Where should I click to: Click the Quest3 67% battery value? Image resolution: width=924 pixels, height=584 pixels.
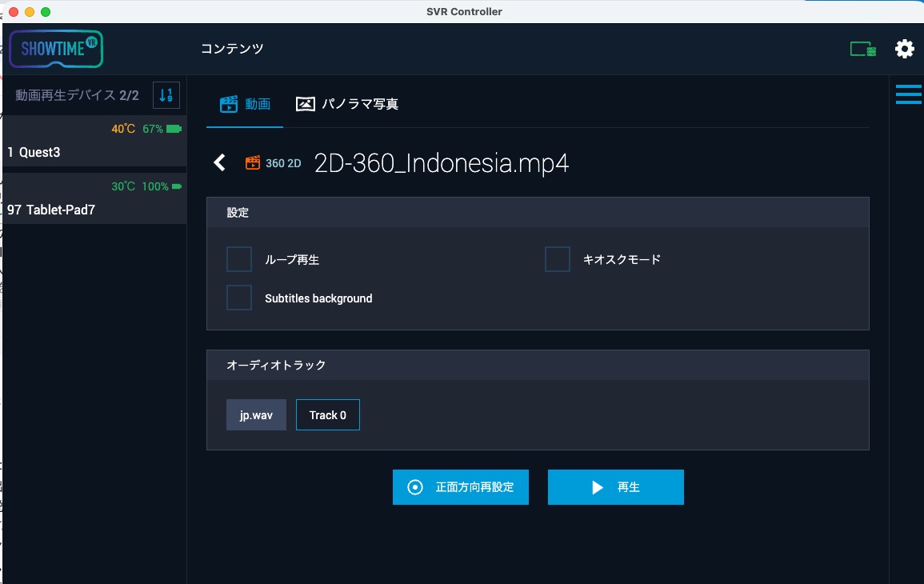(153, 129)
